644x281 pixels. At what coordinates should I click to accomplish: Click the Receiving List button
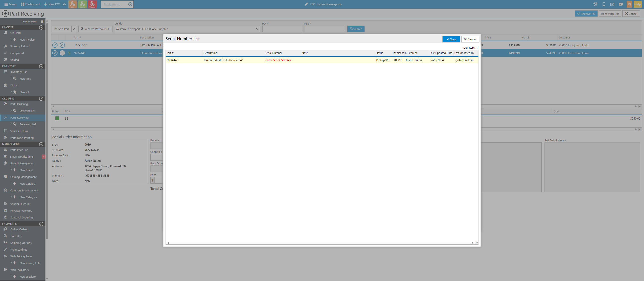610,14
